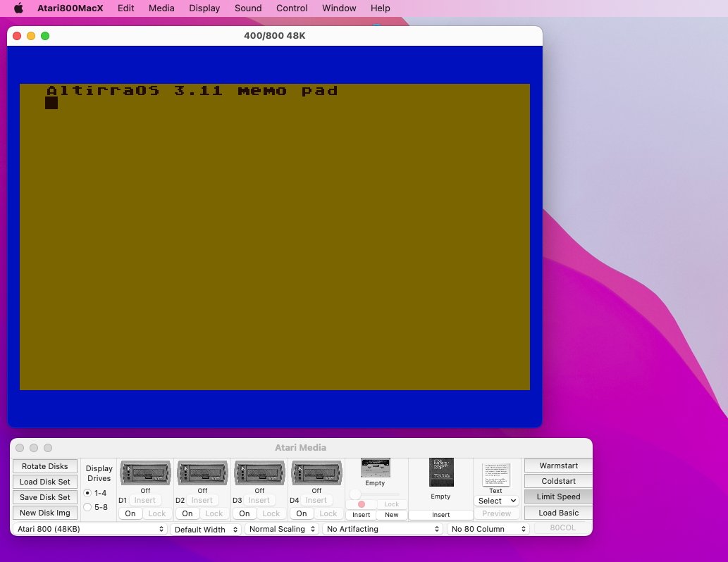This screenshot has width=728, height=562.
Task: Turn drive D3 On
Action: pyautogui.click(x=245, y=513)
